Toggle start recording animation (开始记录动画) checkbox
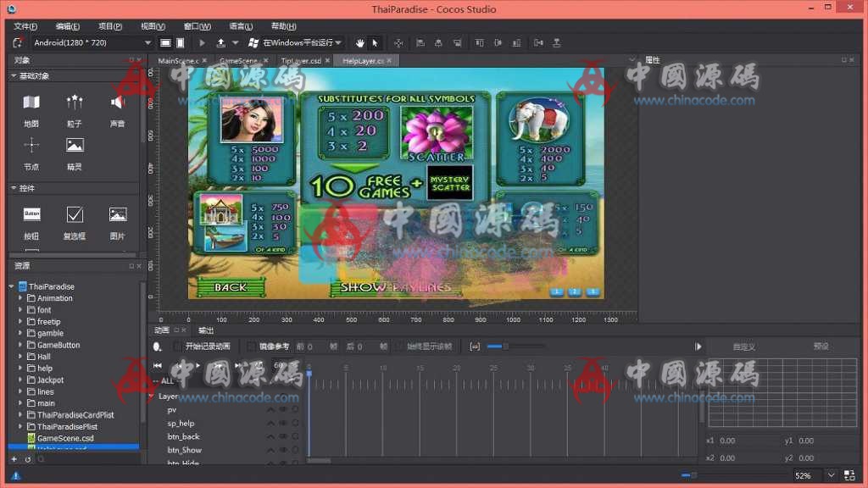This screenshot has width=868, height=488. [x=177, y=347]
